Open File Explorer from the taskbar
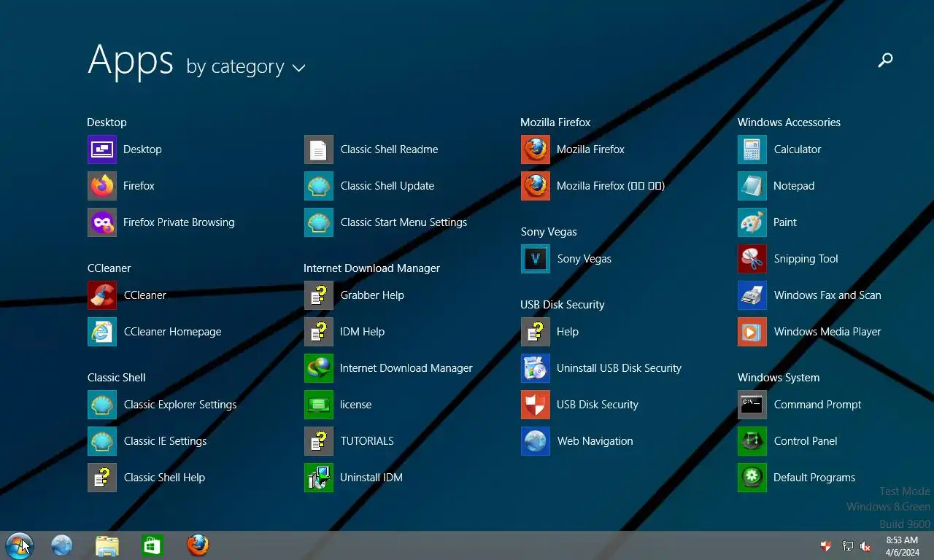The image size is (934, 560). click(107, 545)
